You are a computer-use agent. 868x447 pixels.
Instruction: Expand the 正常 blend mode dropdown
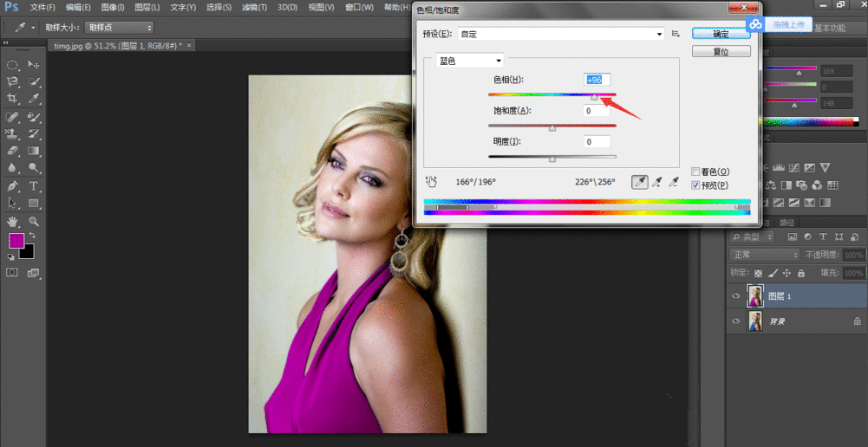tap(764, 255)
